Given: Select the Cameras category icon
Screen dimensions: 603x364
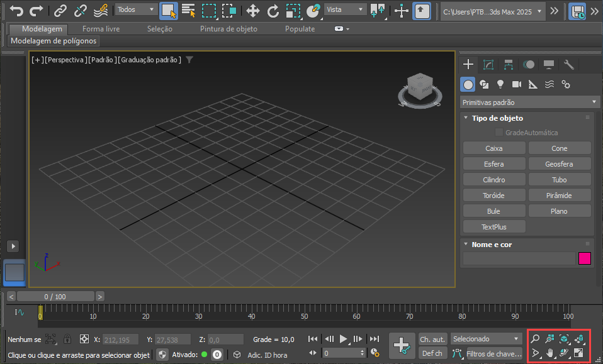Looking at the screenshot, I should pyautogui.click(x=517, y=84).
